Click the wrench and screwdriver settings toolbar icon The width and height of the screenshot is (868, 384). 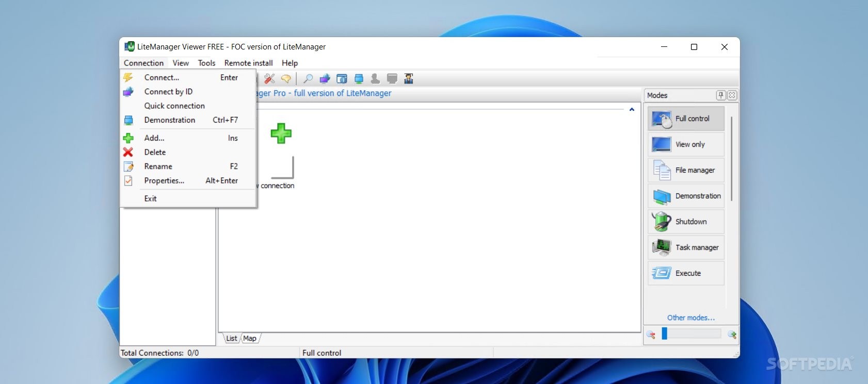[x=269, y=79]
